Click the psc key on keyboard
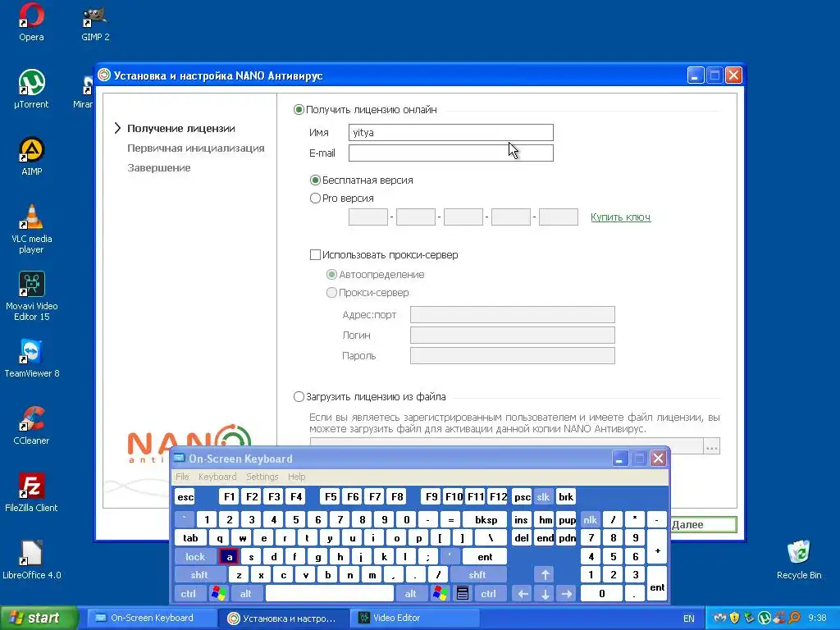Viewport: 840px width, 630px height. coord(522,496)
